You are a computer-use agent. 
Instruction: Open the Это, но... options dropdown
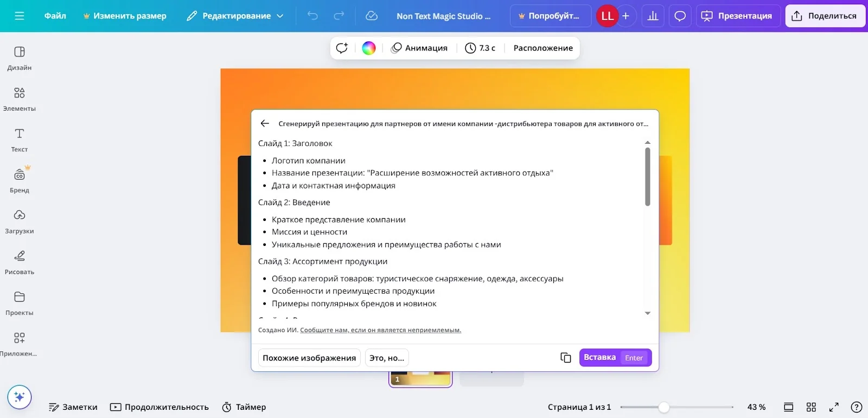(x=387, y=358)
